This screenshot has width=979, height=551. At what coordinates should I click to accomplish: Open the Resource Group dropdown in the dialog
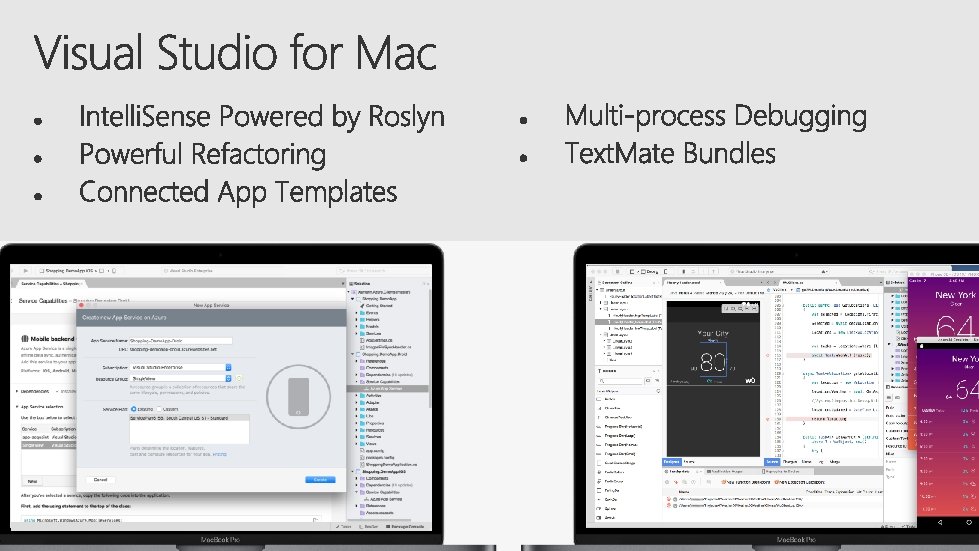click(181, 379)
